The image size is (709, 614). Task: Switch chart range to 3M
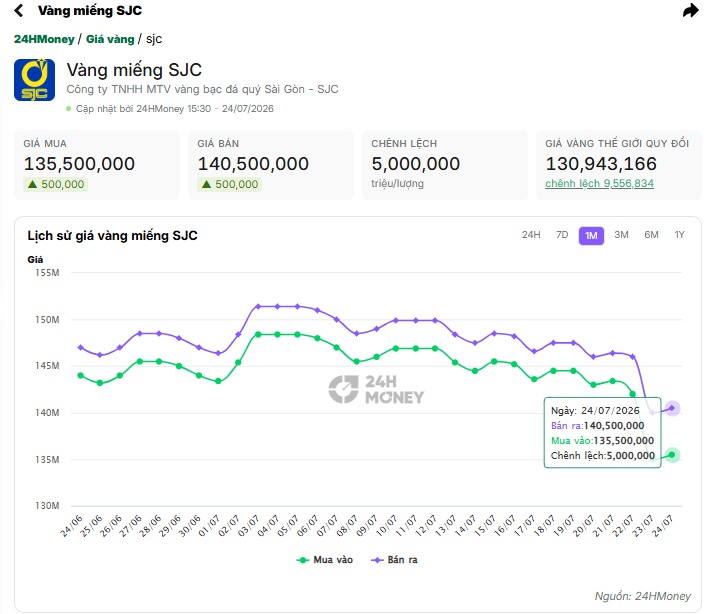[x=621, y=235]
